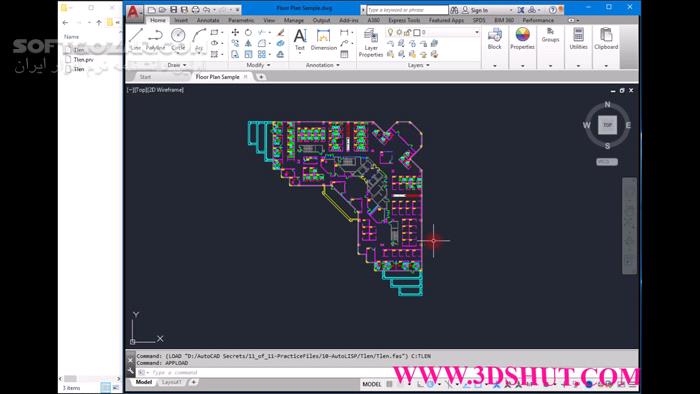Switch to the Annotate ribbon tab
This screenshot has width=700, height=394.
pyautogui.click(x=208, y=21)
